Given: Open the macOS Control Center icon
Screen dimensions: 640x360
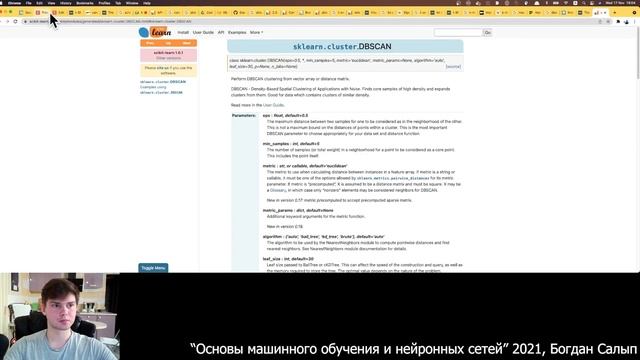Looking at the screenshot, I should [x=592, y=3].
